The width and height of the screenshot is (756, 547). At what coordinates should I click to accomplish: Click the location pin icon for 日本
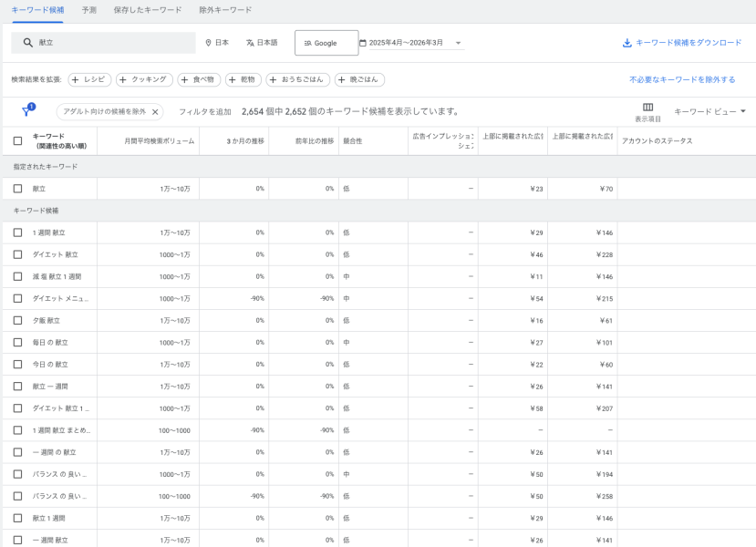(x=208, y=43)
